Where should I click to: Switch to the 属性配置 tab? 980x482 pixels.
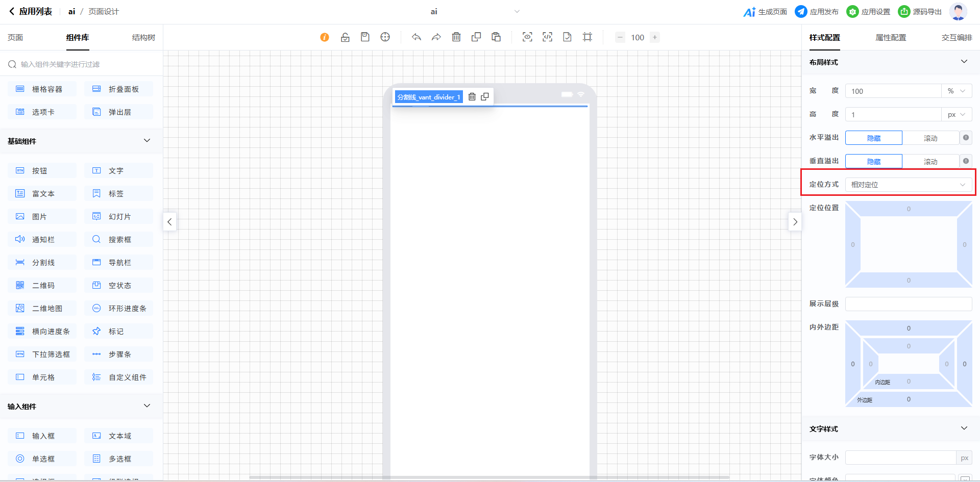(x=891, y=38)
